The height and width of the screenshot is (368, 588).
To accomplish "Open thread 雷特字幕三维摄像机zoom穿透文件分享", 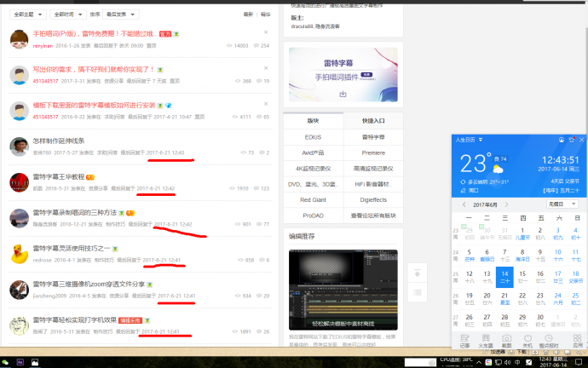I will [89, 284].
